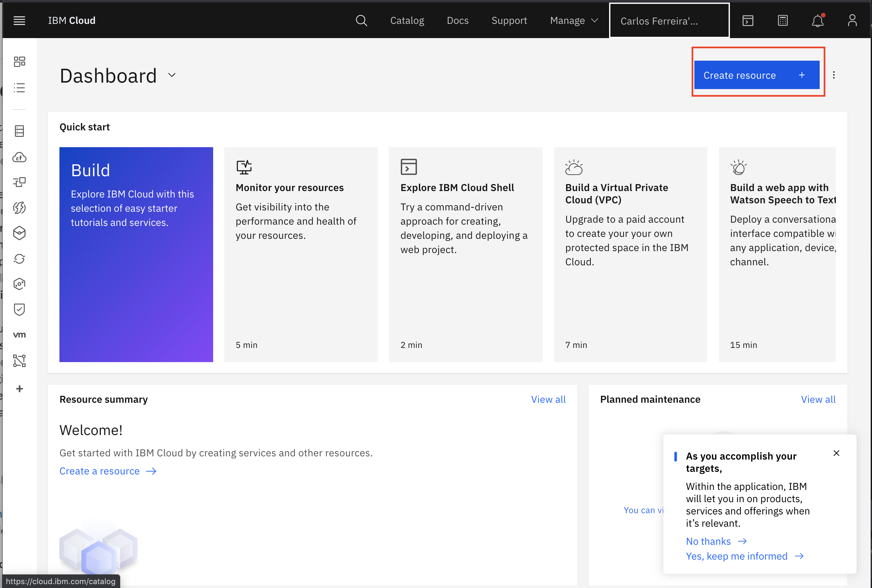Open the dashboard three-dot overflow menu

(x=834, y=75)
